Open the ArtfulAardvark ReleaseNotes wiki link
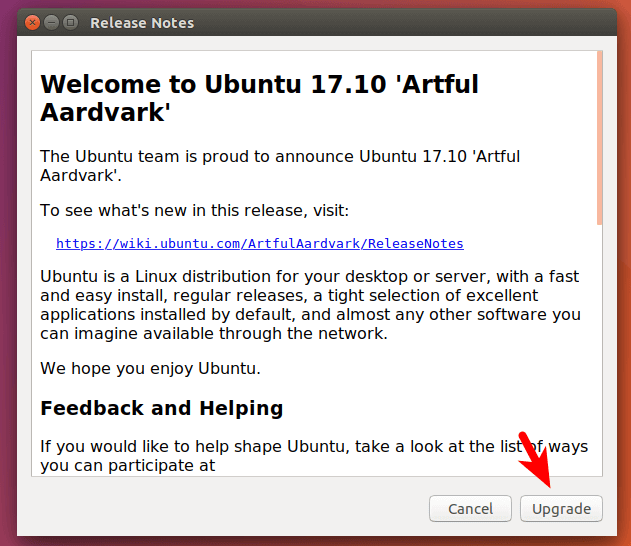 click(259, 243)
